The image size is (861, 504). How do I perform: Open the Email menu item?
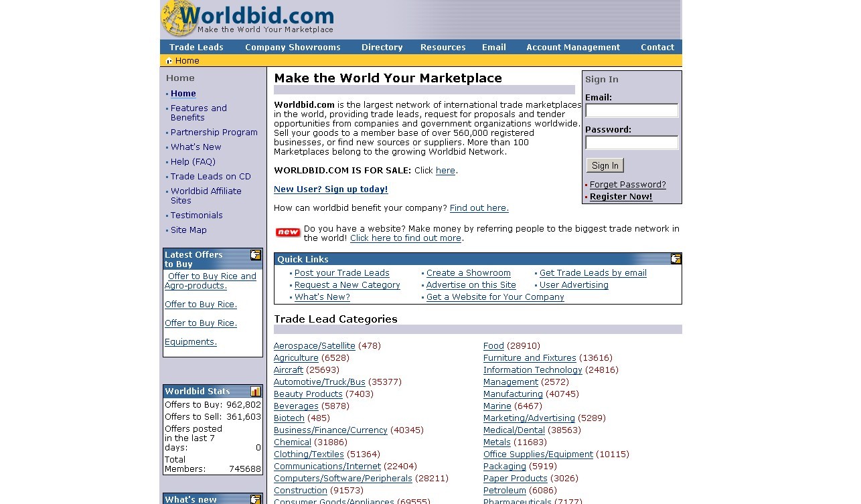[x=494, y=47]
